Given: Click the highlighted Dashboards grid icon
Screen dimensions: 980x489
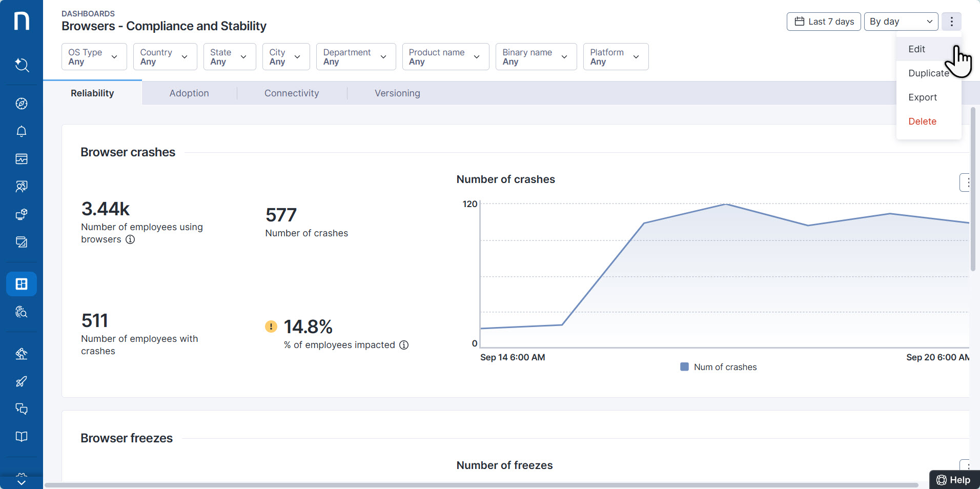Looking at the screenshot, I should [22, 283].
